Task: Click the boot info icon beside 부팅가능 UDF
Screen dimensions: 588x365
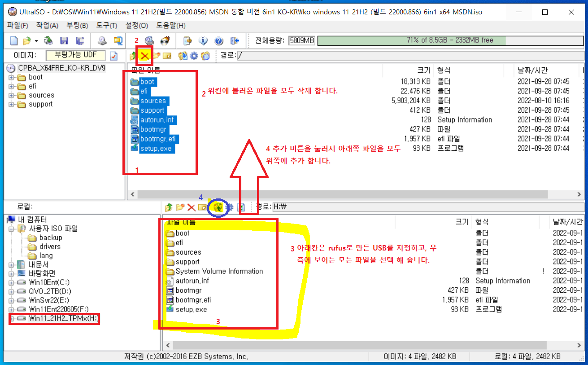Action: click(x=114, y=56)
